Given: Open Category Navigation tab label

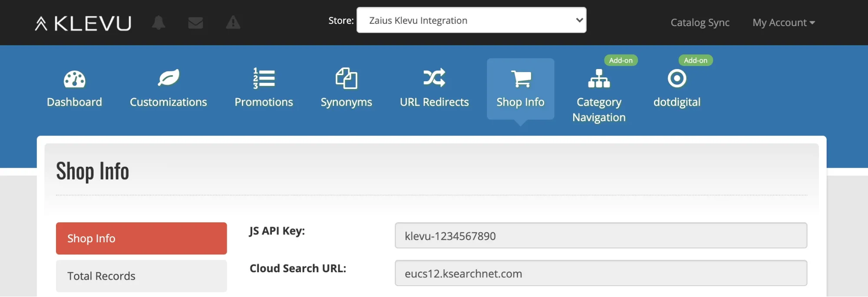Looking at the screenshot, I should tap(599, 110).
